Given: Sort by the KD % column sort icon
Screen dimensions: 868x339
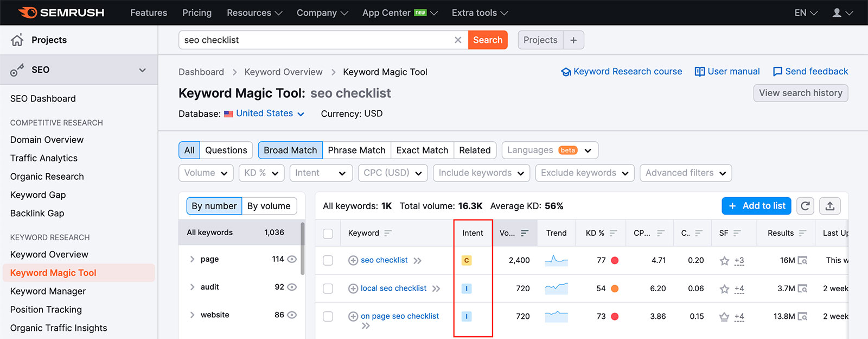Looking at the screenshot, I should pyautogui.click(x=614, y=233).
